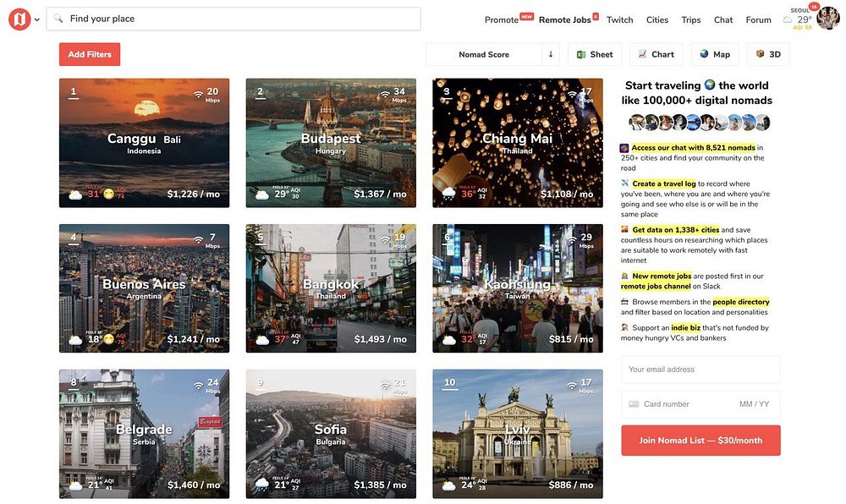
Task: Open the Kaohsiung city card
Action: tap(518, 288)
